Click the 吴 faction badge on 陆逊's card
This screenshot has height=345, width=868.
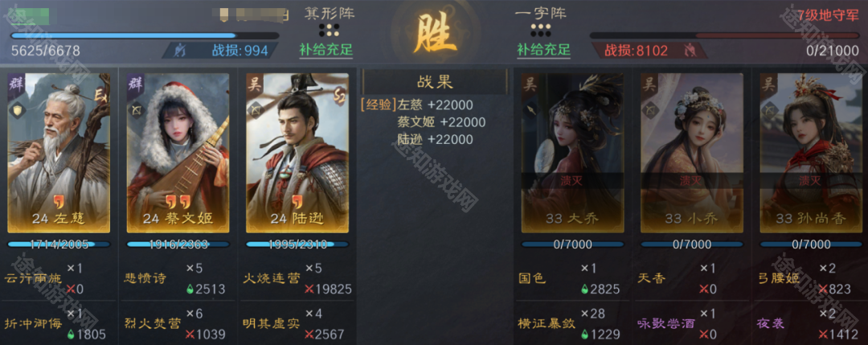tap(255, 85)
